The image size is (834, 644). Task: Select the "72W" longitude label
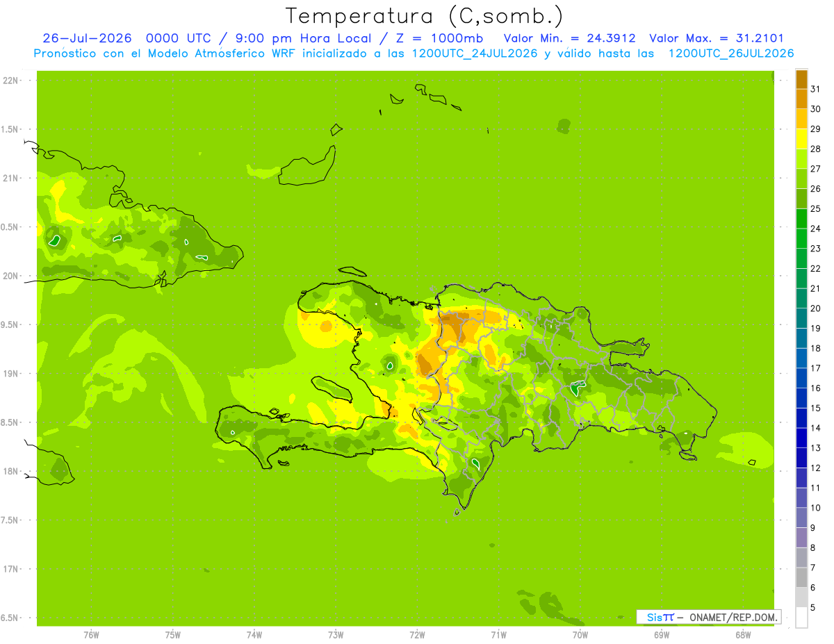tap(417, 636)
